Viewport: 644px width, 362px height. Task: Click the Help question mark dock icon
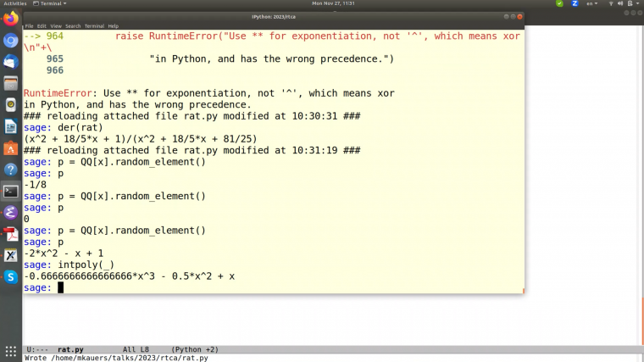11,170
